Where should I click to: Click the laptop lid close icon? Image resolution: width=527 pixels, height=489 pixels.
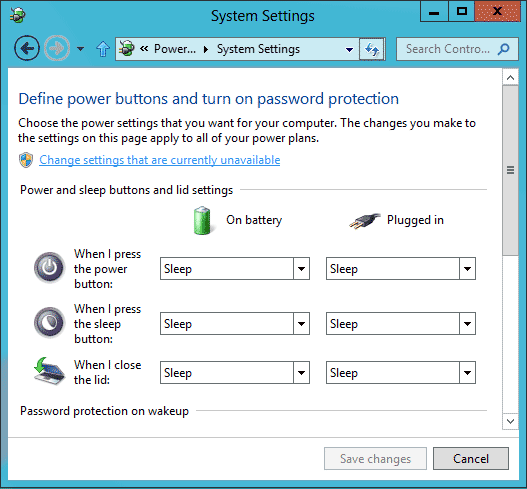click(49, 371)
